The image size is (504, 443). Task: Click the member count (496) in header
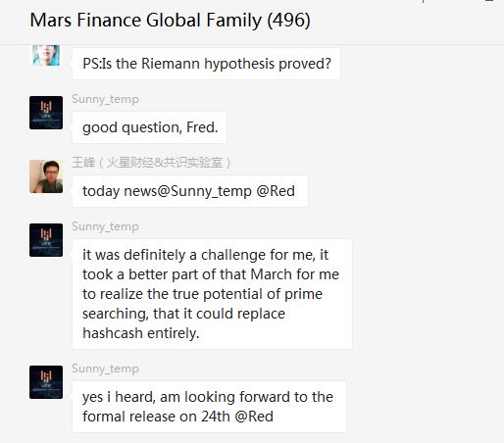click(x=288, y=21)
